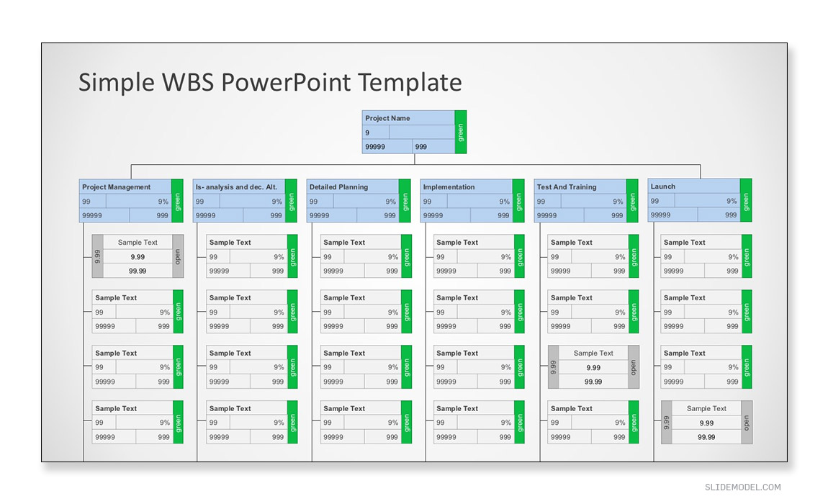Select the first 'Sample Text' box under Launch
This screenshot has height=504, width=828.
[706, 256]
